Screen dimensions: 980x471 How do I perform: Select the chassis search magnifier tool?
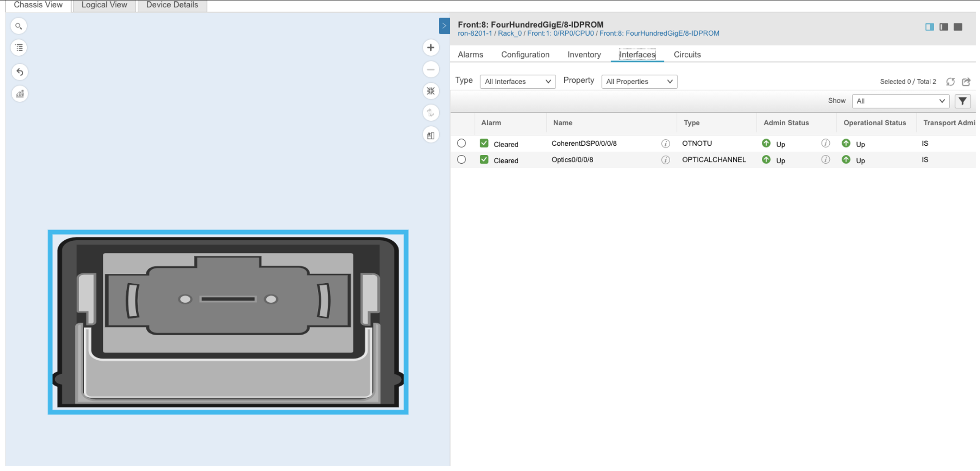click(x=19, y=26)
